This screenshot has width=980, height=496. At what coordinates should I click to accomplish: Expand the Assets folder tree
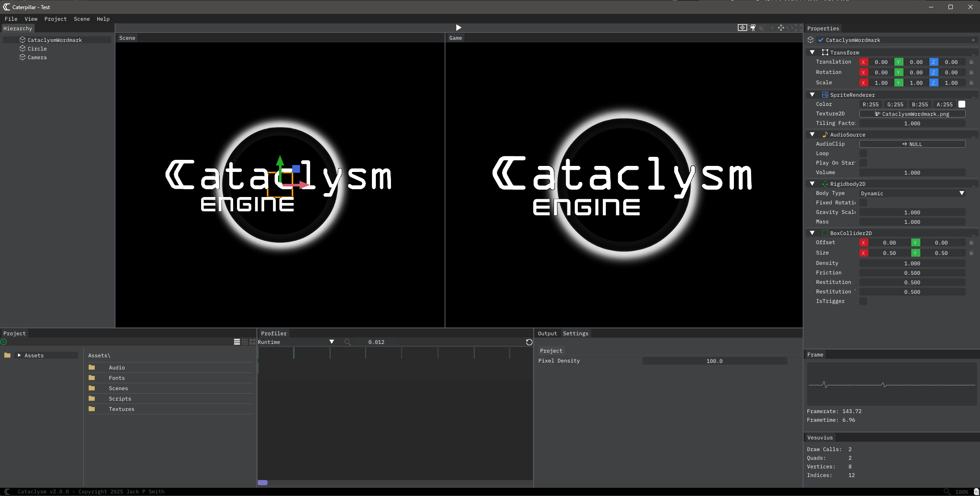19,356
